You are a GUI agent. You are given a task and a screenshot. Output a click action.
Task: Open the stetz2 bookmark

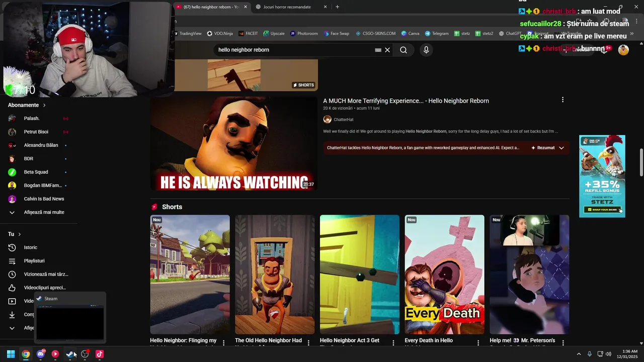(x=484, y=34)
